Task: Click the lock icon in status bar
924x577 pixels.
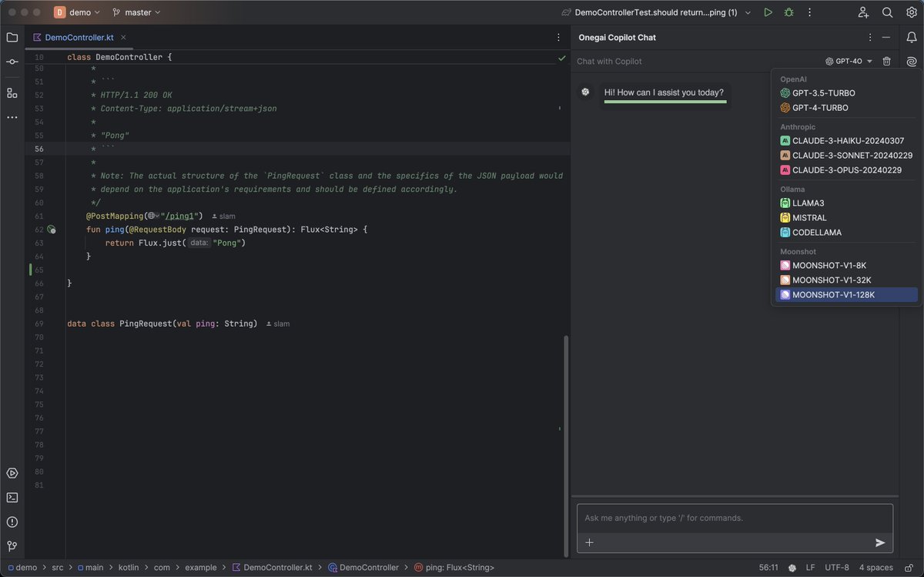Action: tap(909, 568)
